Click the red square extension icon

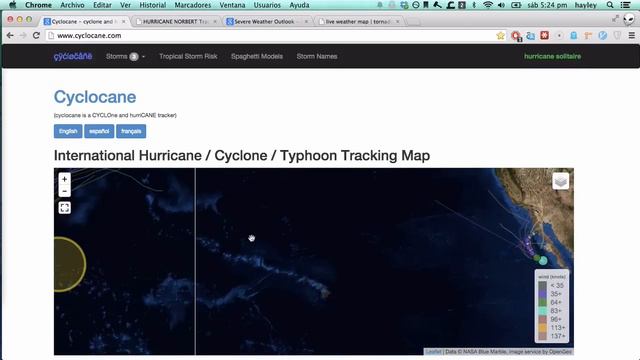coord(544,36)
